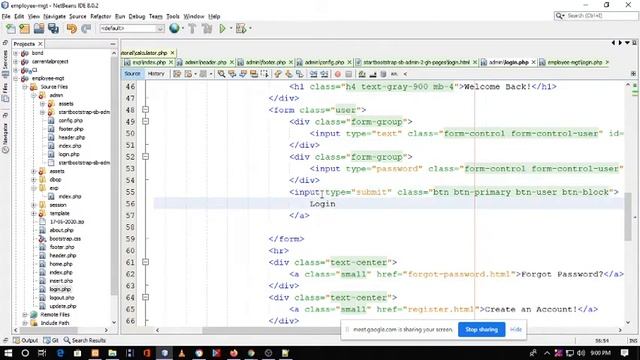Click the Redo arrow icon
The width and height of the screenshot is (640, 360).
tap(86, 29)
